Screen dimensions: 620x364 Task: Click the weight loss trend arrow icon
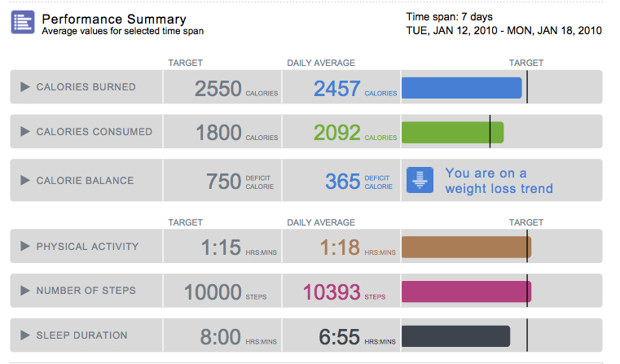(420, 181)
